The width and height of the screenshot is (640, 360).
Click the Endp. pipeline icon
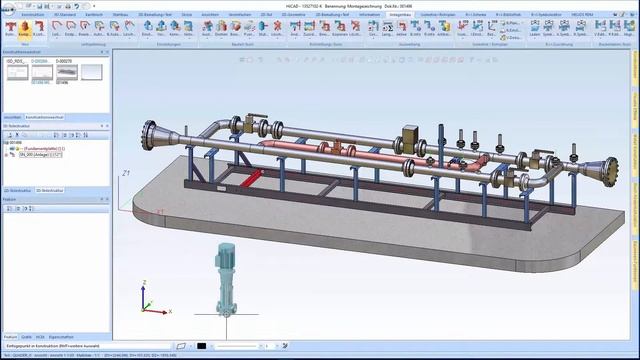tap(71, 29)
